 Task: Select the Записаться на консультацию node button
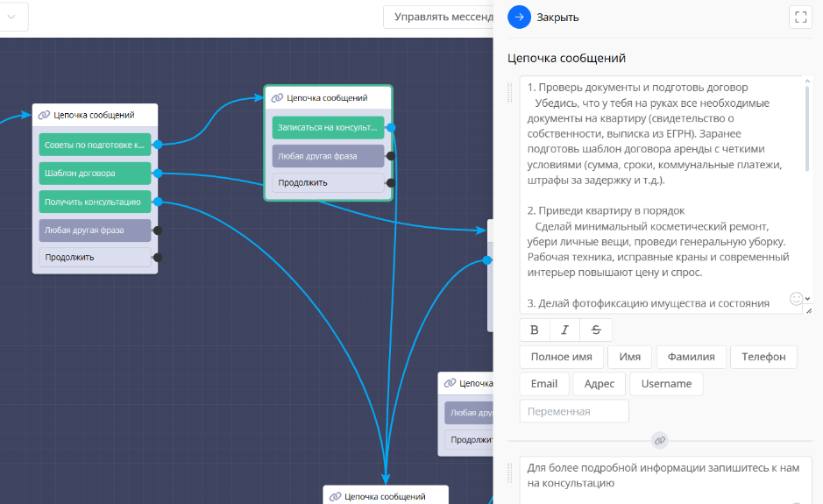point(328,128)
